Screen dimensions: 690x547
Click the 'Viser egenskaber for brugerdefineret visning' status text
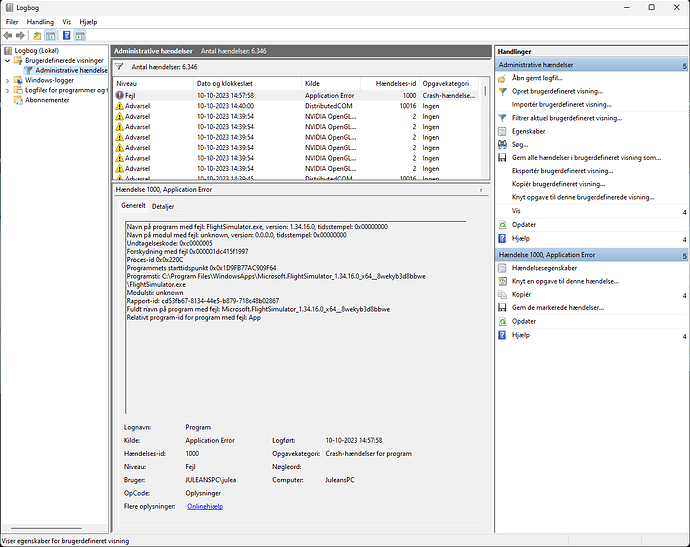coord(66,541)
